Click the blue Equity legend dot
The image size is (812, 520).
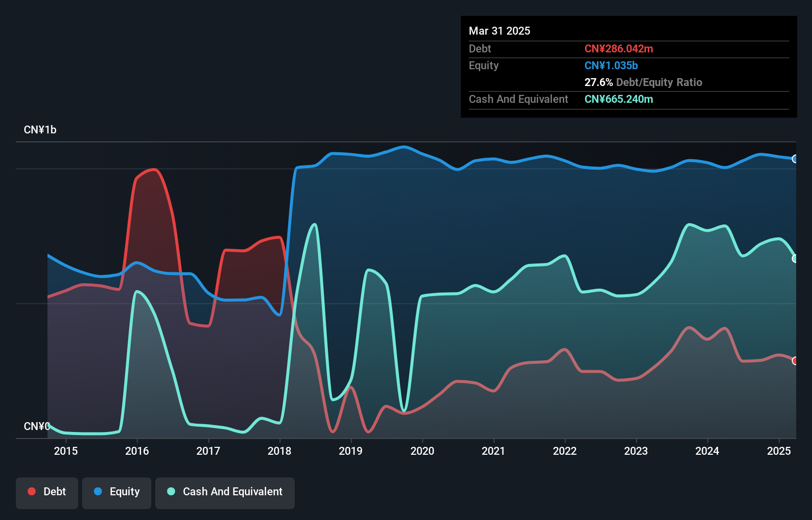[x=98, y=491]
